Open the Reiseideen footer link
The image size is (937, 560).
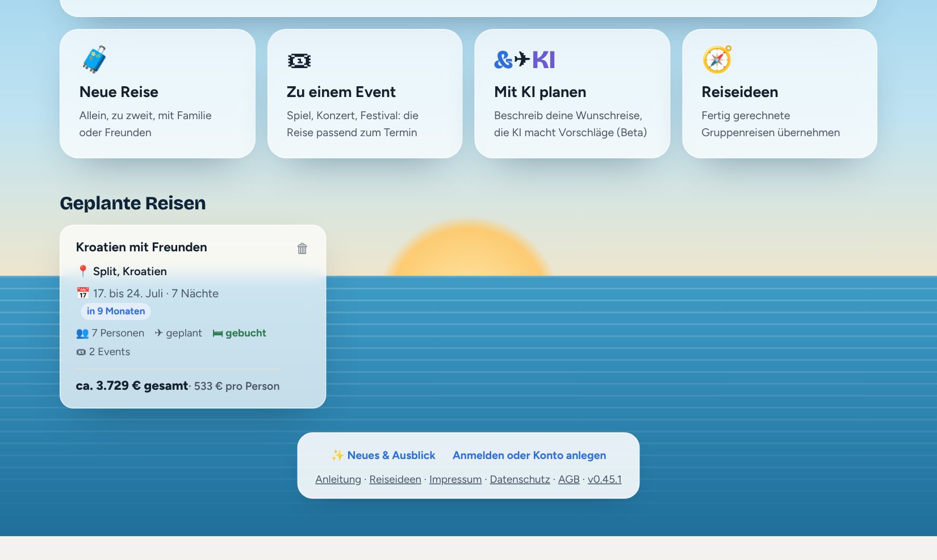(x=395, y=479)
